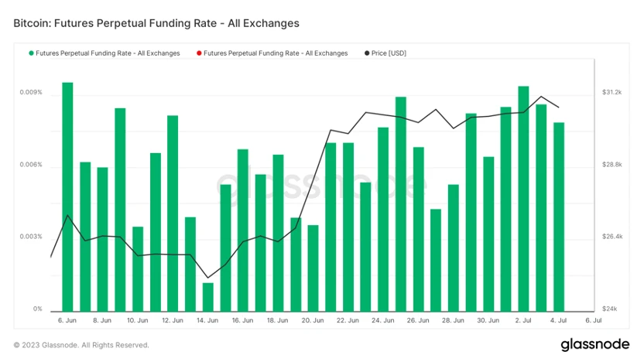The image size is (644, 362).
Task: Click the black Price [USD] legend dot
Action: pyautogui.click(x=366, y=53)
